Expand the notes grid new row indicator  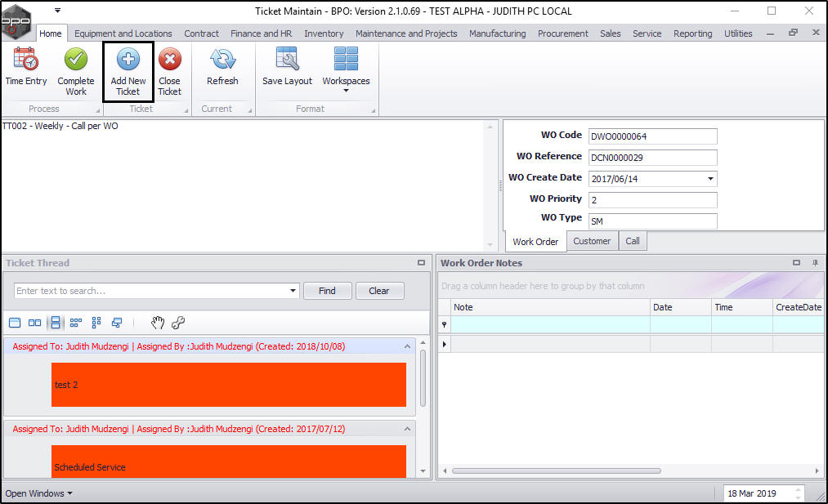click(444, 344)
